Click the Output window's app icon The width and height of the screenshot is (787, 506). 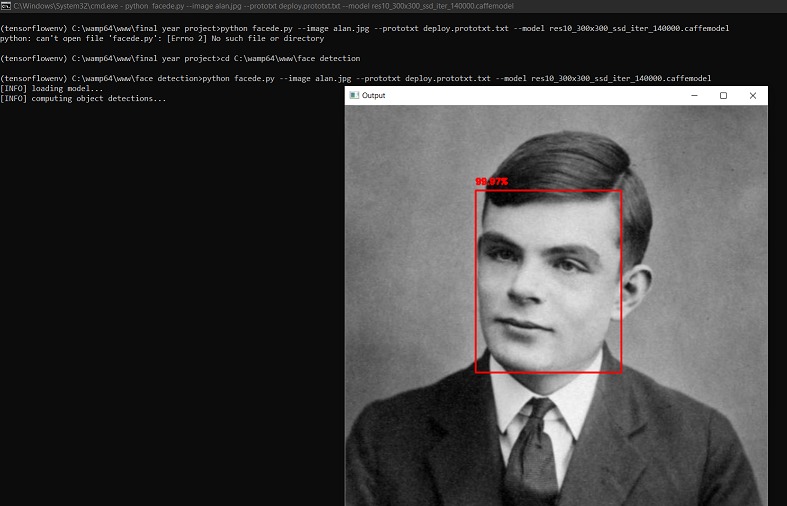coord(354,95)
